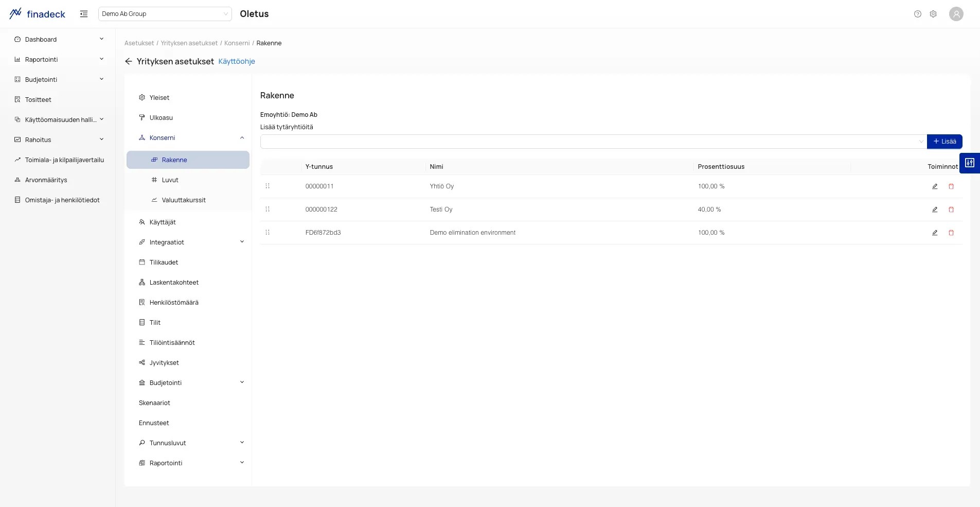Click the Lisää add button
980x507 pixels.
945,142
